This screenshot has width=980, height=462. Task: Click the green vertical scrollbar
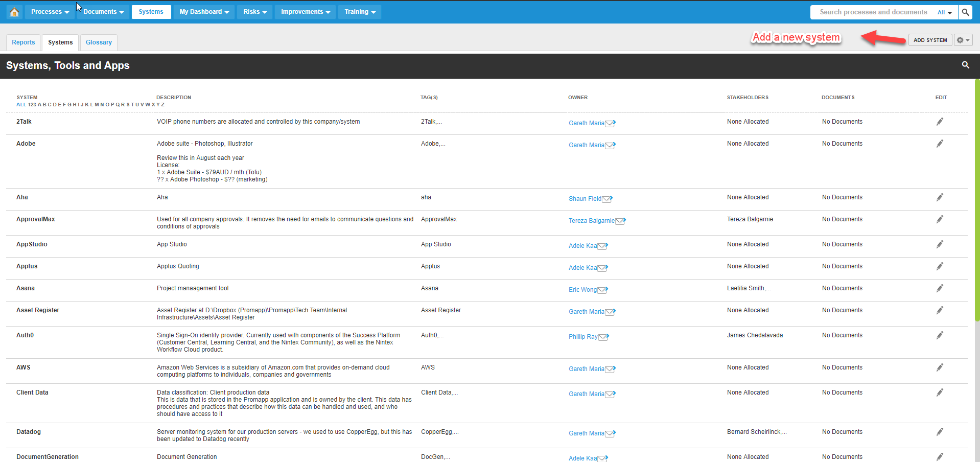977,200
